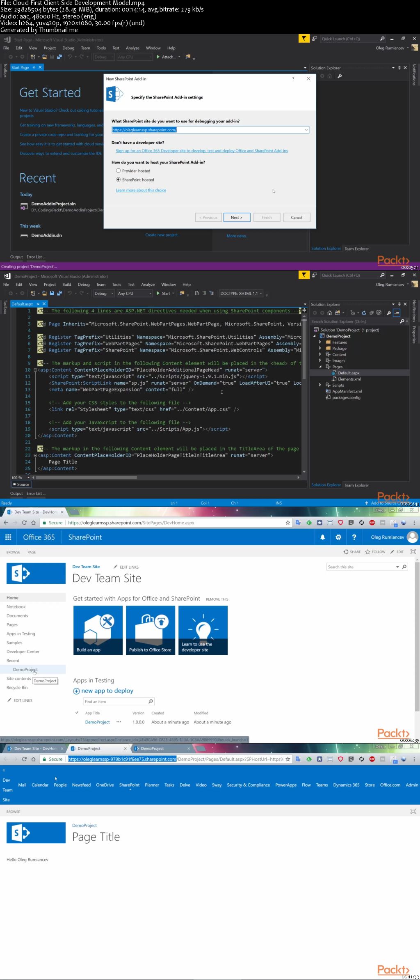Click Office 365 app launcher waffle icon

click(x=8, y=537)
